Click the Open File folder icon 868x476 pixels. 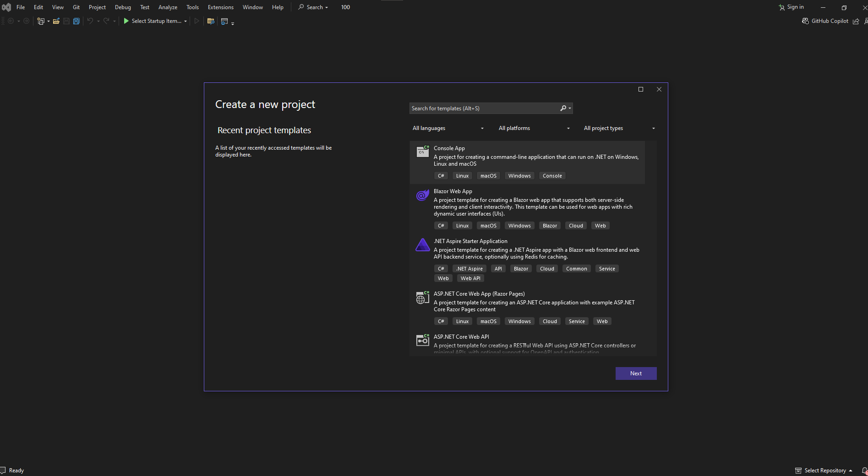pyautogui.click(x=56, y=21)
